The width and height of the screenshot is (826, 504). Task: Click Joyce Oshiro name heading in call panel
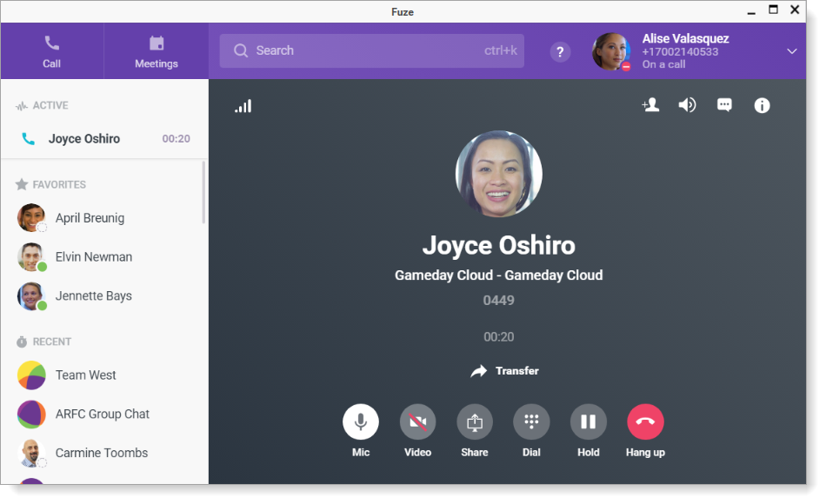pos(499,245)
